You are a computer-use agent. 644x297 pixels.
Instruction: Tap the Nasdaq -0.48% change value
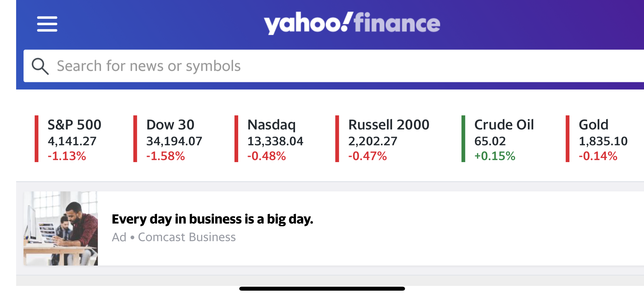coord(266,156)
